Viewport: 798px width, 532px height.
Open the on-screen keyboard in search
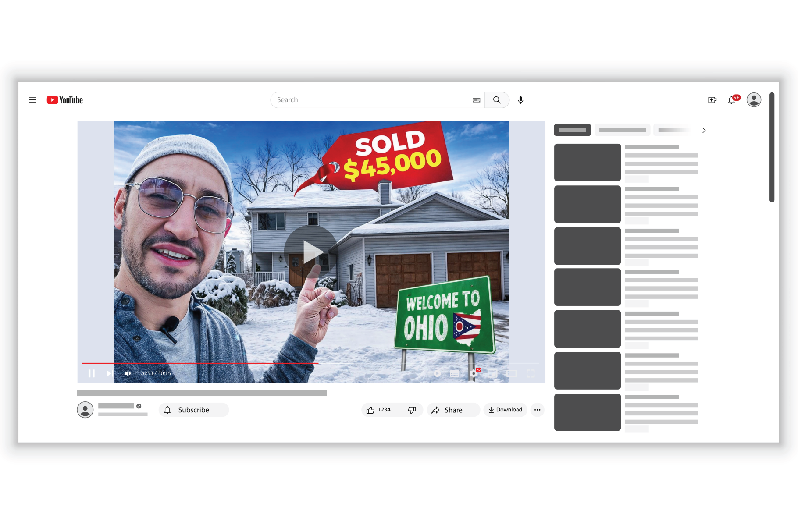pos(476,100)
